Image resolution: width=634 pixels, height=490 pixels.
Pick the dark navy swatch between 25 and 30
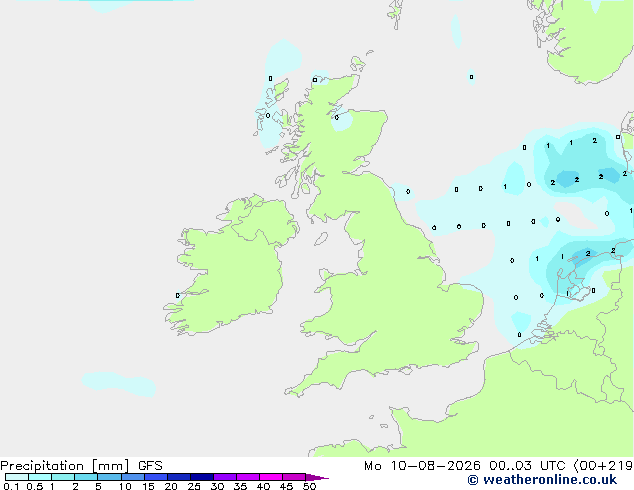pos(201,477)
